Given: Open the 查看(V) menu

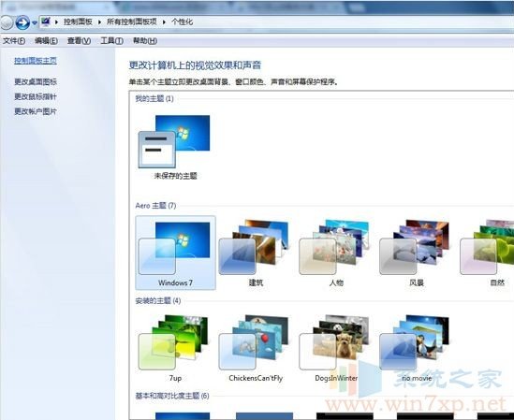Looking at the screenshot, I should pos(79,40).
